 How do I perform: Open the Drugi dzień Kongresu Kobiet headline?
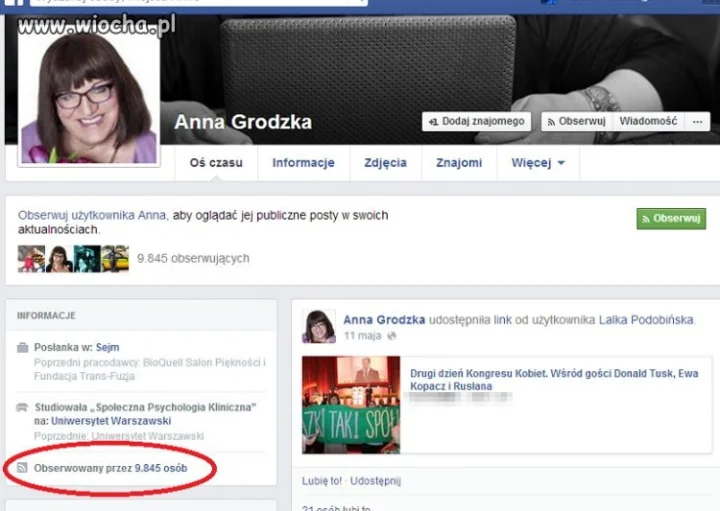pos(554,380)
